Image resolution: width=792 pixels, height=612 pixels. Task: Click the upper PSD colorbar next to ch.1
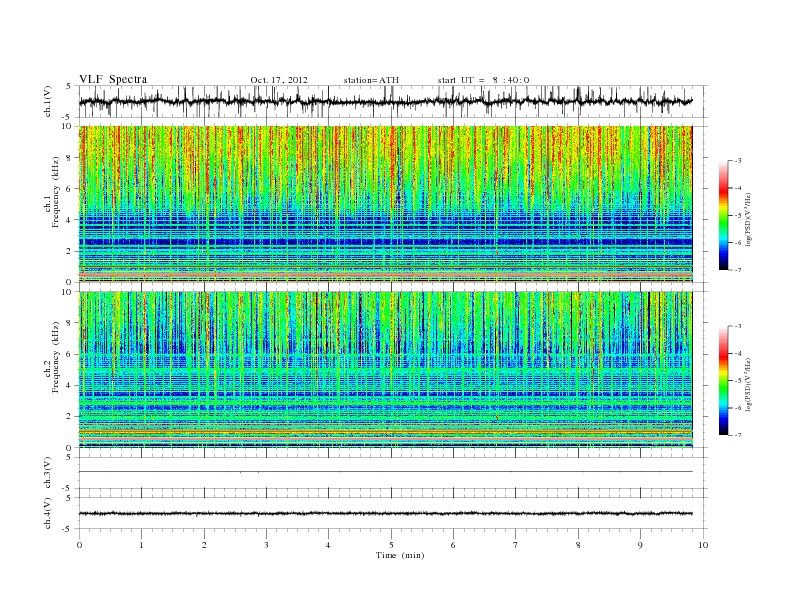(x=723, y=215)
